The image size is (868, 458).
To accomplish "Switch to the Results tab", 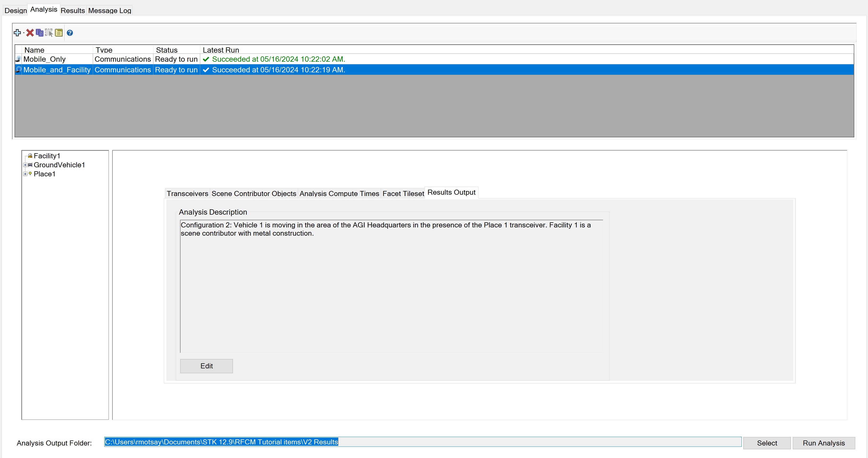I will [x=73, y=10].
